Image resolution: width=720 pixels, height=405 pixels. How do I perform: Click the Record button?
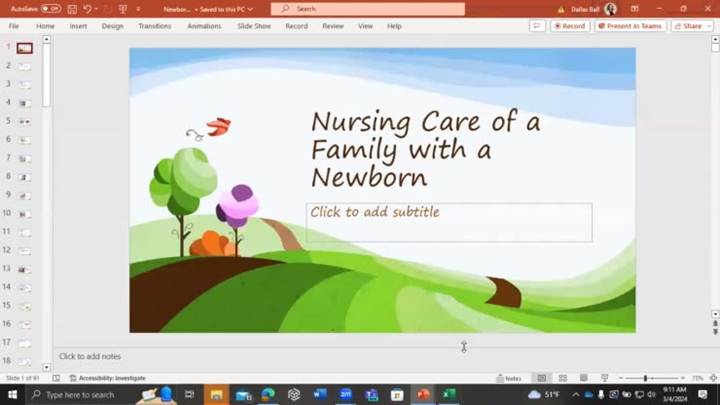(x=569, y=26)
